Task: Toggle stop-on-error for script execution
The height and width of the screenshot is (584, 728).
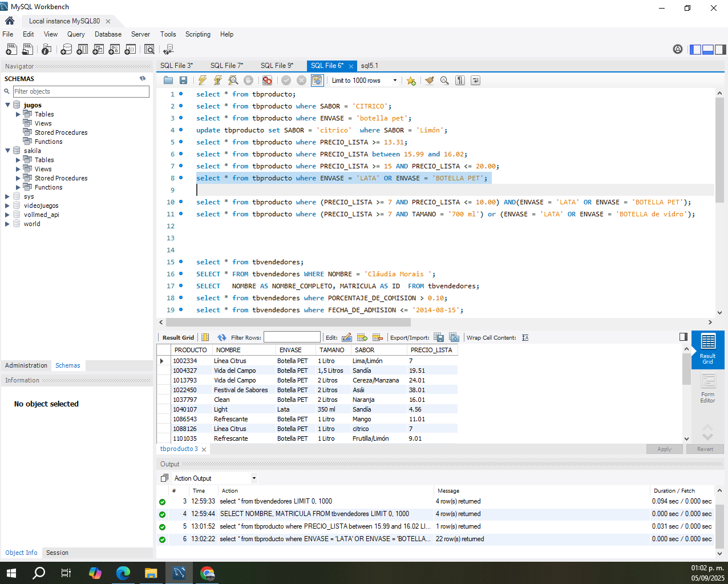Action: [x=267, y=80]
